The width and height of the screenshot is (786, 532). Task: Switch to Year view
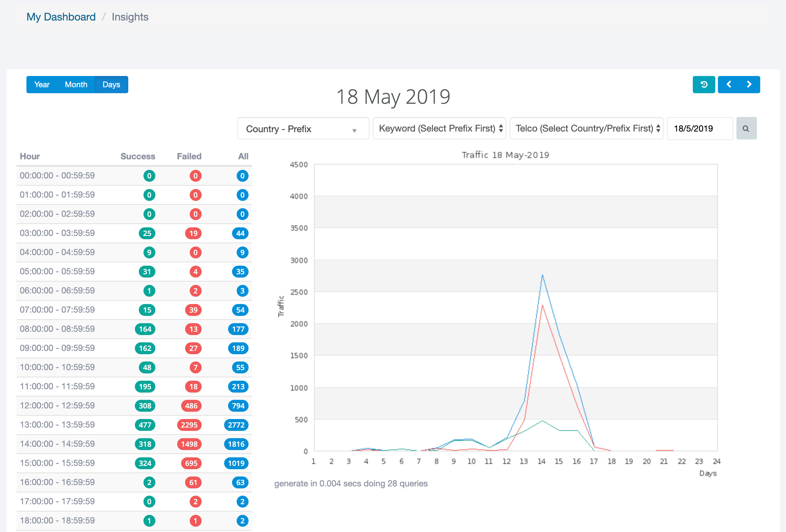tap(42, 85)
